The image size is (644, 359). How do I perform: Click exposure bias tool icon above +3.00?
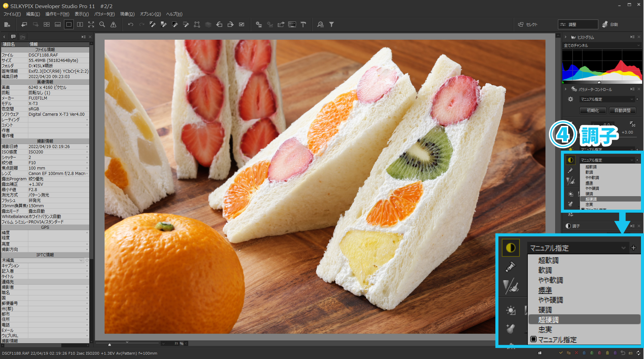click(632, 124)
